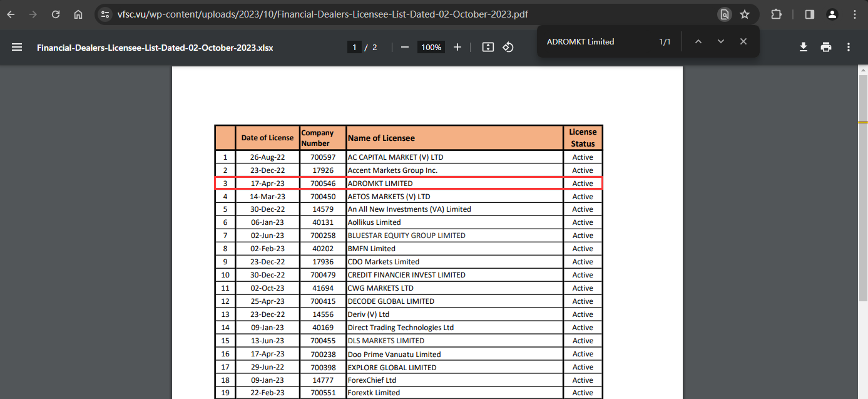Open the PDF sidebar hamburger menu
Screen dimensions: 868x399
tap(17, 47)
